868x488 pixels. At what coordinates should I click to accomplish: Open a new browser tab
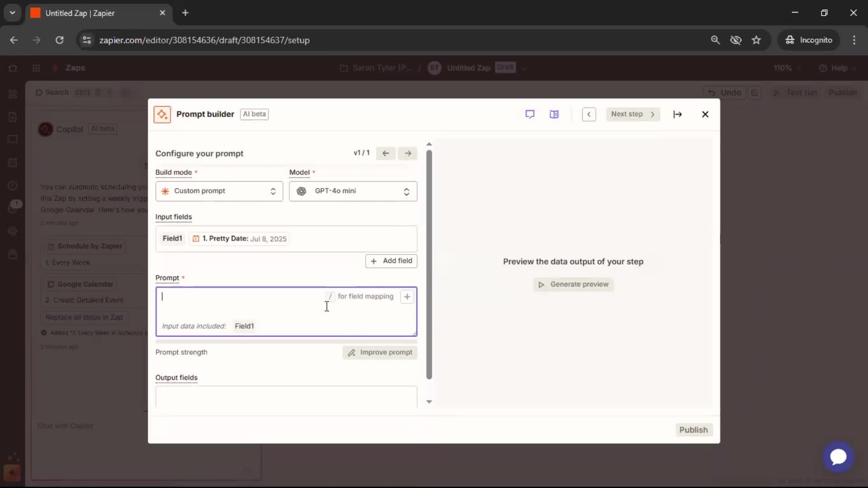click(185, 13)
